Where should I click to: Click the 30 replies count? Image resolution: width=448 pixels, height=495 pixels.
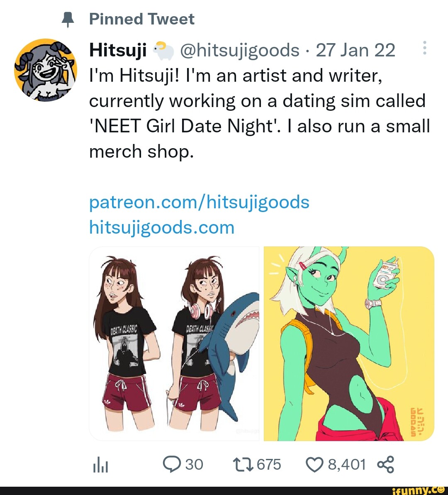coord(194,465)
